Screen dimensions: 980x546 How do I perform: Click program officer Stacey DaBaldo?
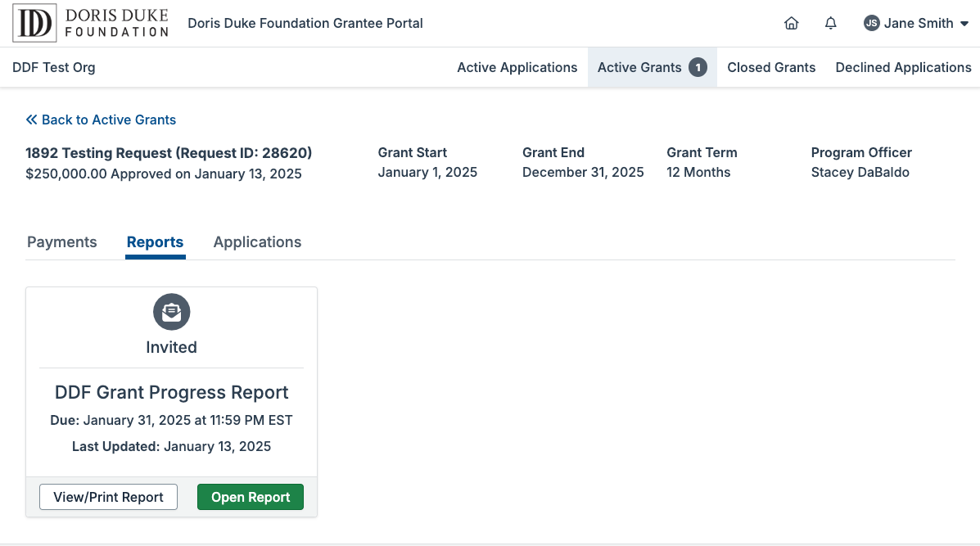click(x=860, y=173)
